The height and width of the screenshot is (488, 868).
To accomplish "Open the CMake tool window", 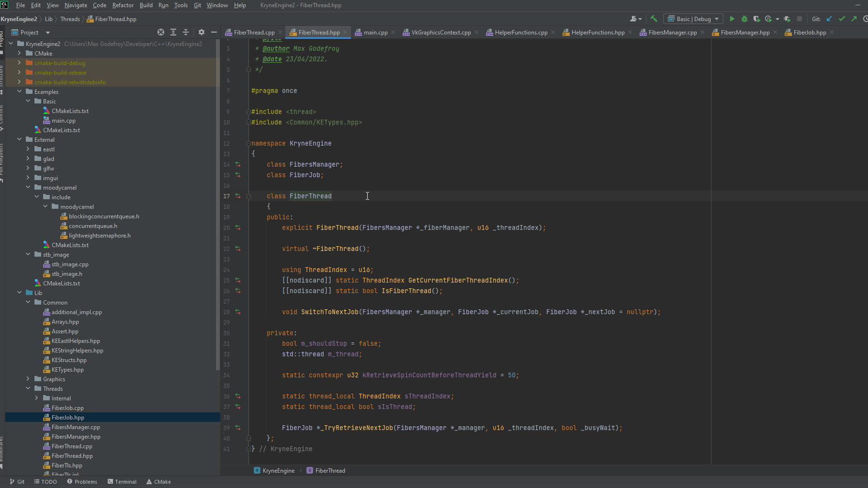I will (x=158, y=482).
